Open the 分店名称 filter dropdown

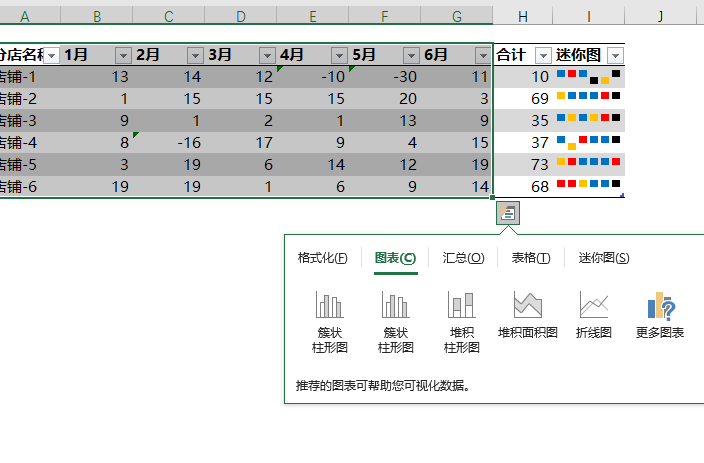point(52,56)
